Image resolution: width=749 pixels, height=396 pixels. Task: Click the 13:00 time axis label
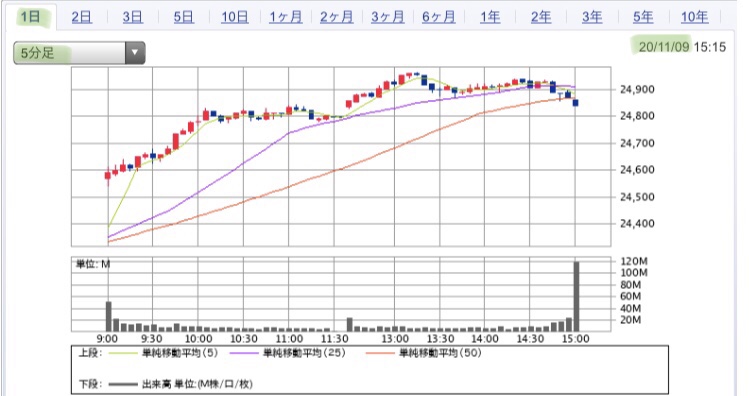[395, 339]
